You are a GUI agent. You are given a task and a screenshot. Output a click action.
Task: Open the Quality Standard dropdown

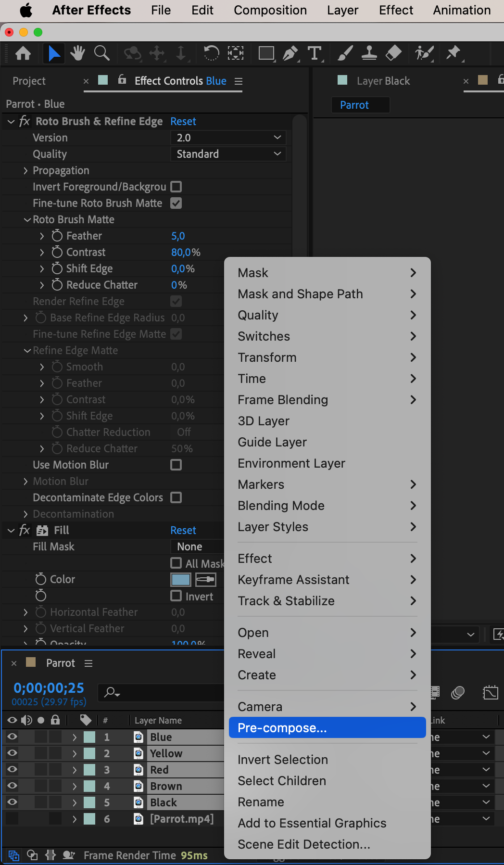228,154
